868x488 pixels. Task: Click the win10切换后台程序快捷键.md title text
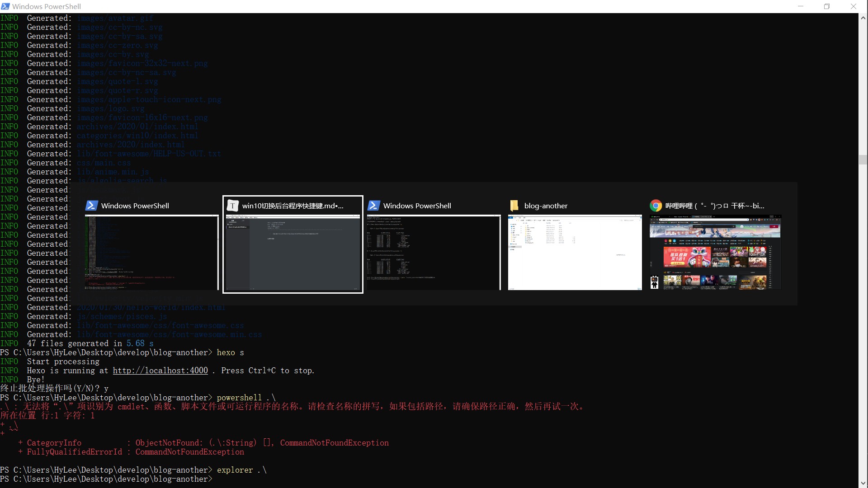pyautogui.click(x=292, y=206)
